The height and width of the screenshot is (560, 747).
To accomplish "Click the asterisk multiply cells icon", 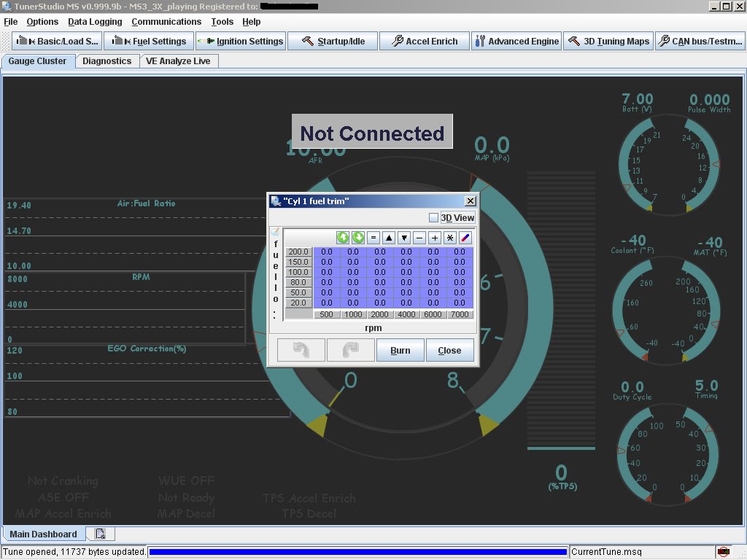I will click(449, 238).
